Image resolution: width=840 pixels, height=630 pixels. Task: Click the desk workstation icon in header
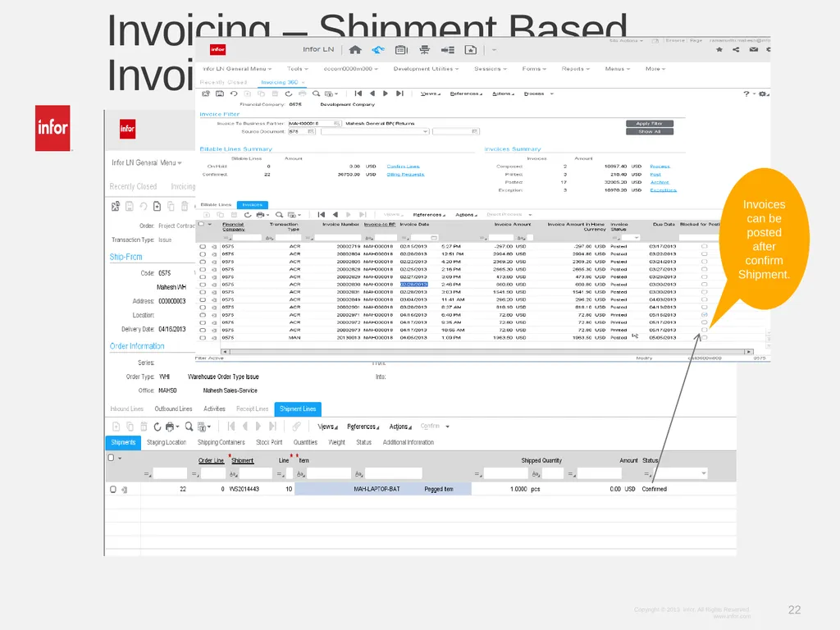(424, 50)
